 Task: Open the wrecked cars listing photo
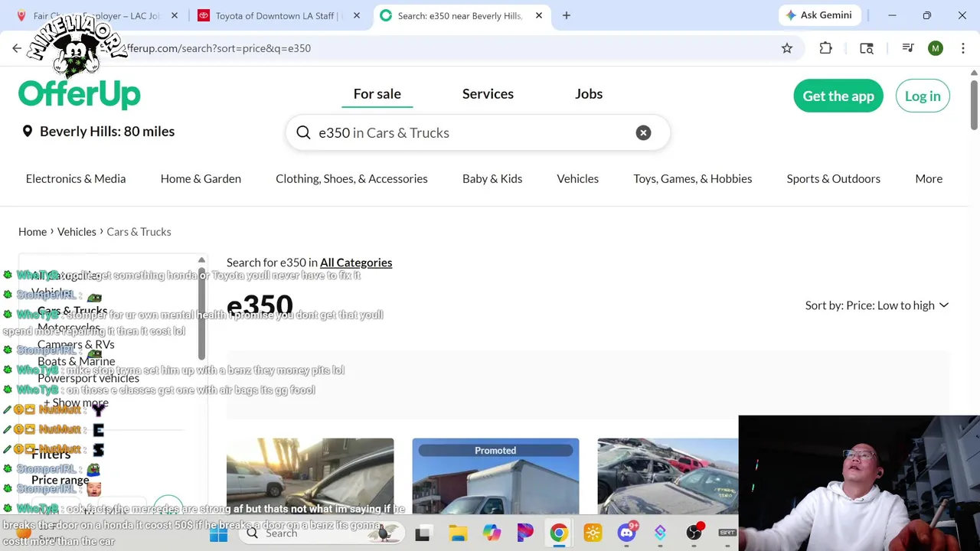668,476
